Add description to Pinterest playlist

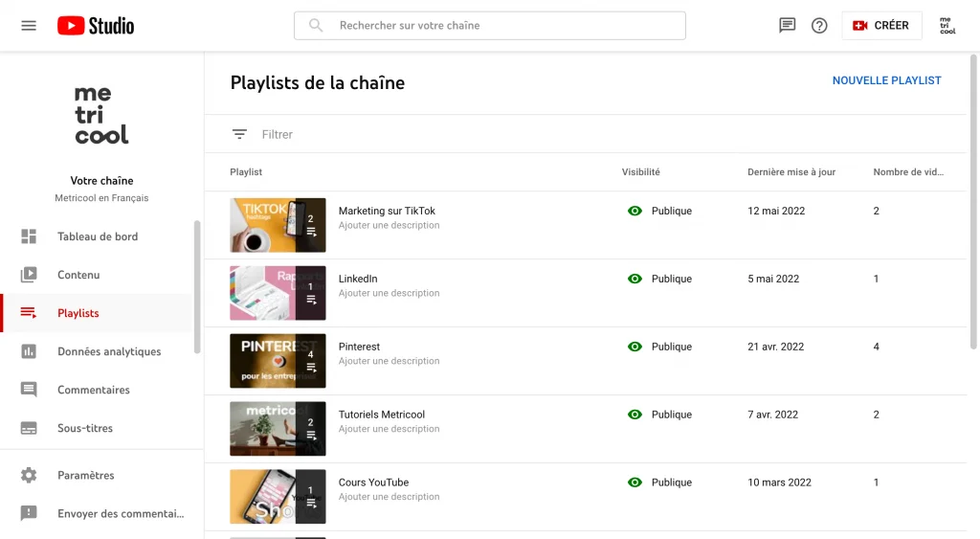(389, 361)
